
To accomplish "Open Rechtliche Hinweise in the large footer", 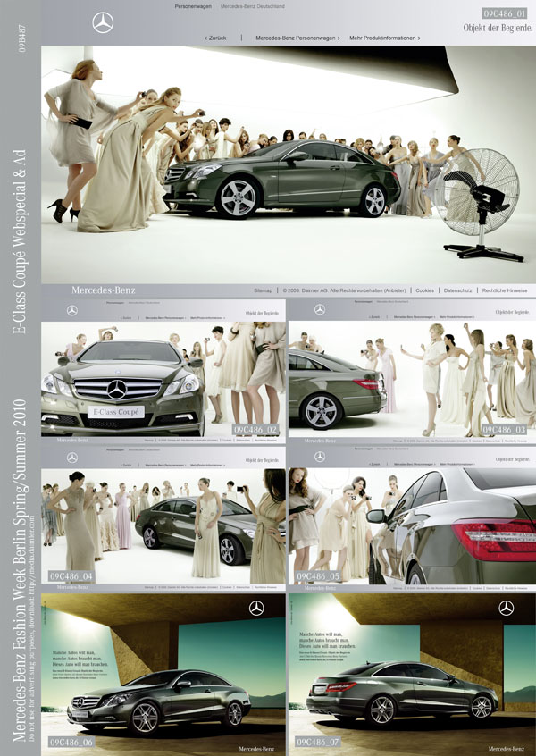I will click(x=505, y=290).
